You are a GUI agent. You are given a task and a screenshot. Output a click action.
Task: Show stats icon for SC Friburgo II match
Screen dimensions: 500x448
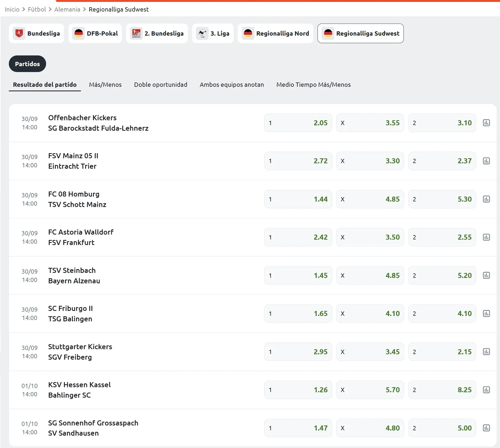coord(486,314)
